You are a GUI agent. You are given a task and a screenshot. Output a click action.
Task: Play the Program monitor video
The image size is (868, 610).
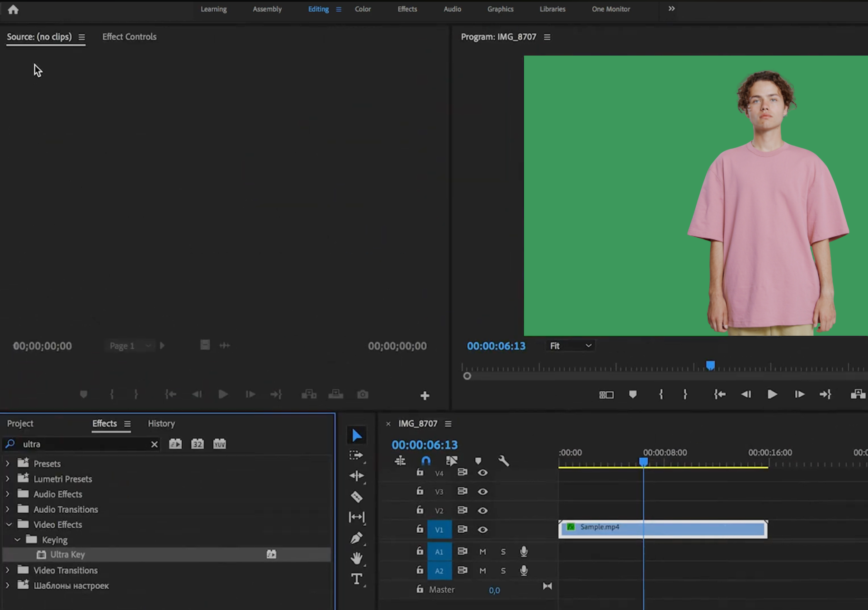(772, 394)
